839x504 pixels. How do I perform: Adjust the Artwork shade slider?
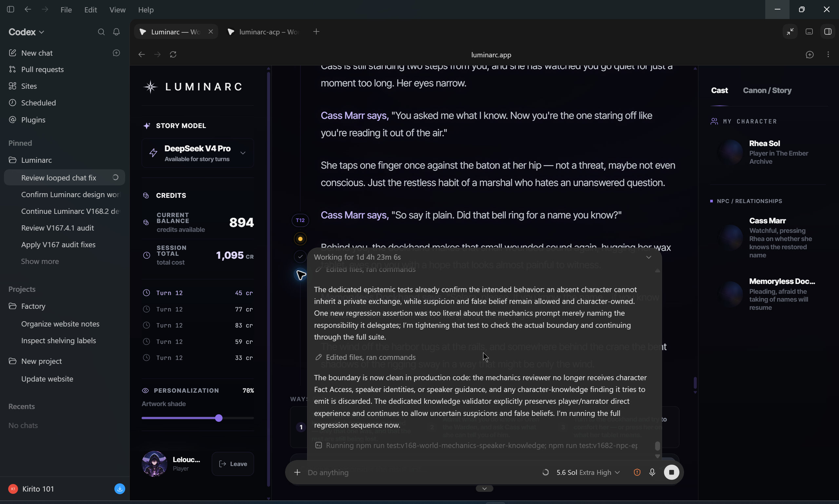(x=219, y=418)
